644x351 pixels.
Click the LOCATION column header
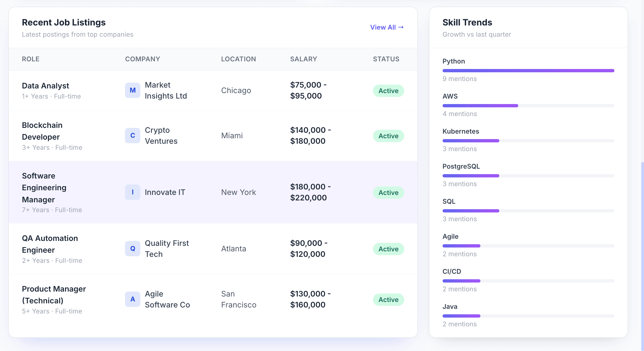pyautogui.click(x=238, y=59)
